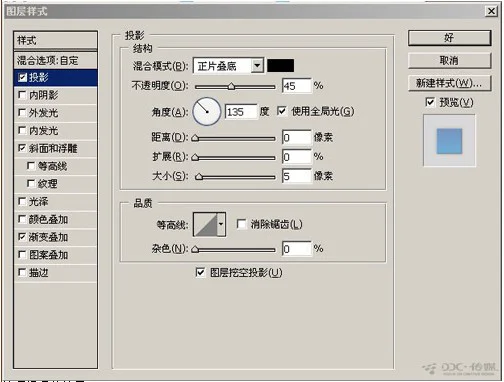This screenshot has width=504, height=382.
Task: Enable the 内阴影 (Inner Shadow) checkbox
Action: click(x=22, y=95)
